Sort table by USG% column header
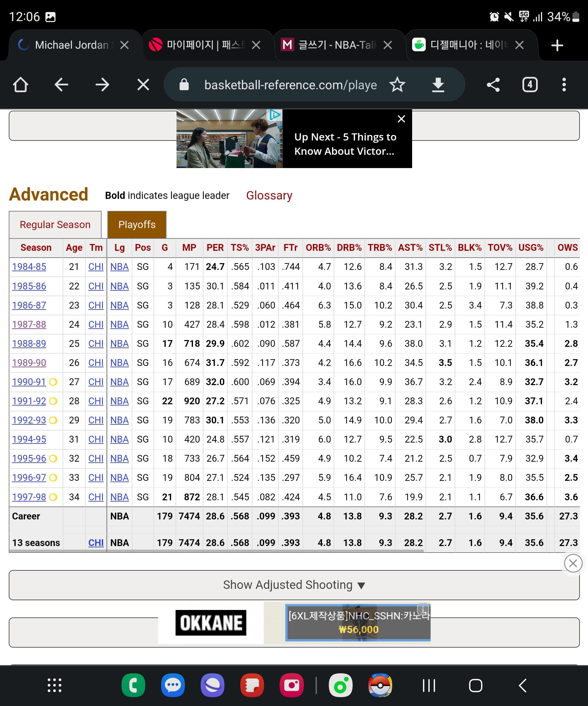 click(x=531, y=248)
